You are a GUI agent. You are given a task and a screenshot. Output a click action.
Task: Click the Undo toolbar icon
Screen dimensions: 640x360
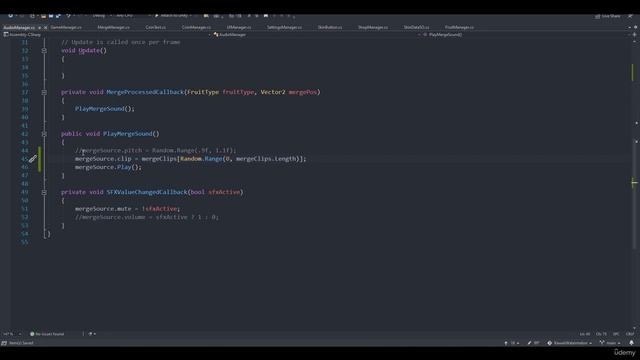pyautogui.click(x=68, y=16)
